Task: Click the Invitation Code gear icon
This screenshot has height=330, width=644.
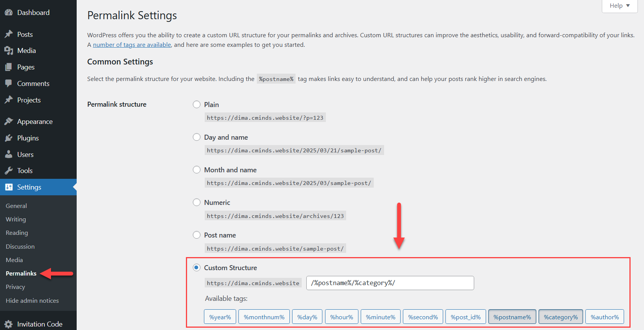Action: click(x=9, y=324)
